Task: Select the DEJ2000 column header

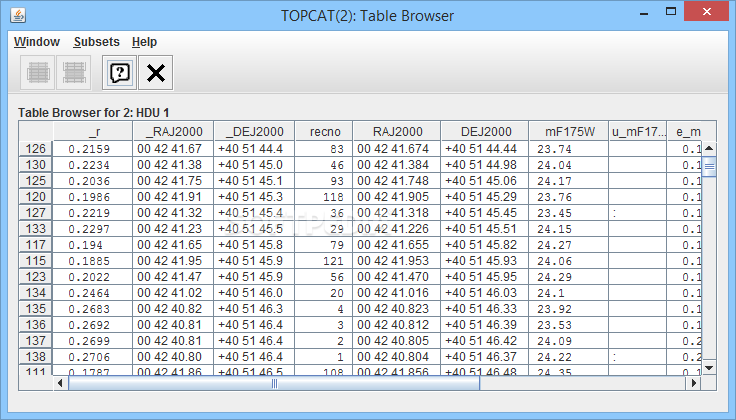Action: click(x=485, y=131)
